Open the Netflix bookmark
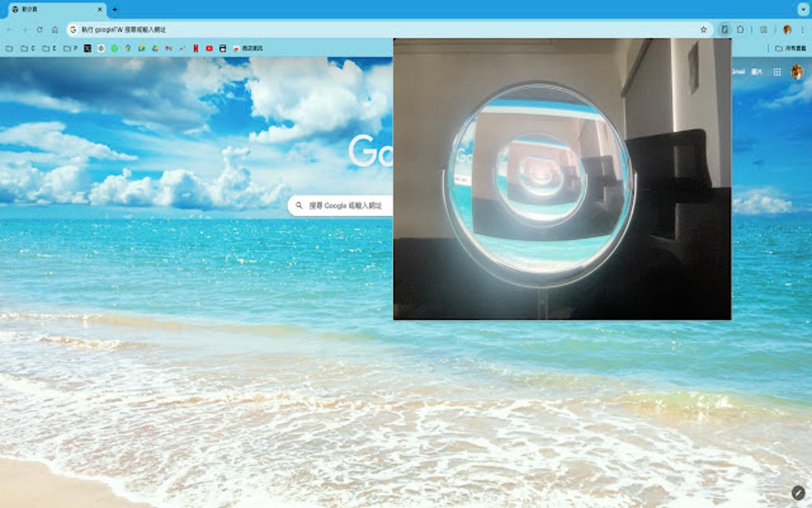Viewport: 812px width, 508px height. [197, 48]
